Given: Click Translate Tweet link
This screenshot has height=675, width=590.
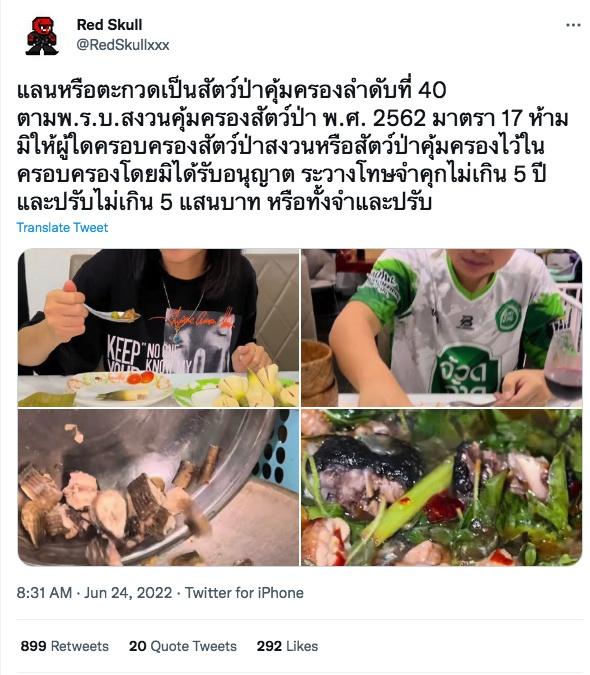Looking at the screenshot, I should point(62,227).
